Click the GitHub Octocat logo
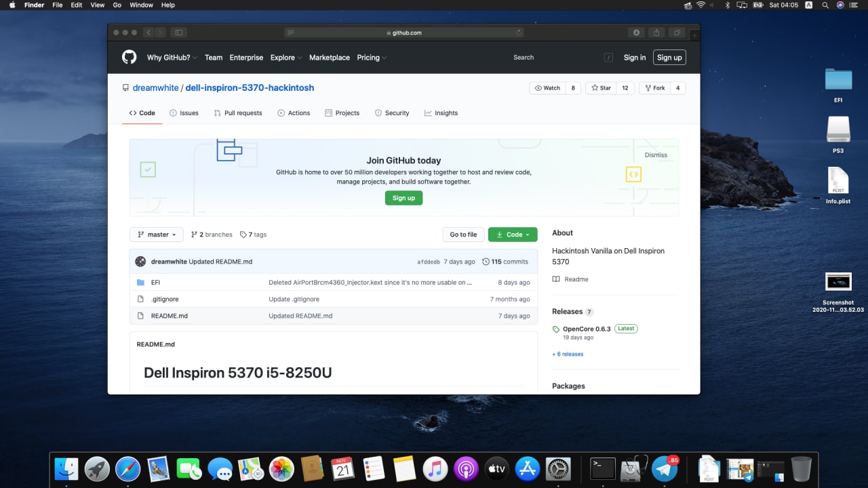 click(x=129, y=58)
